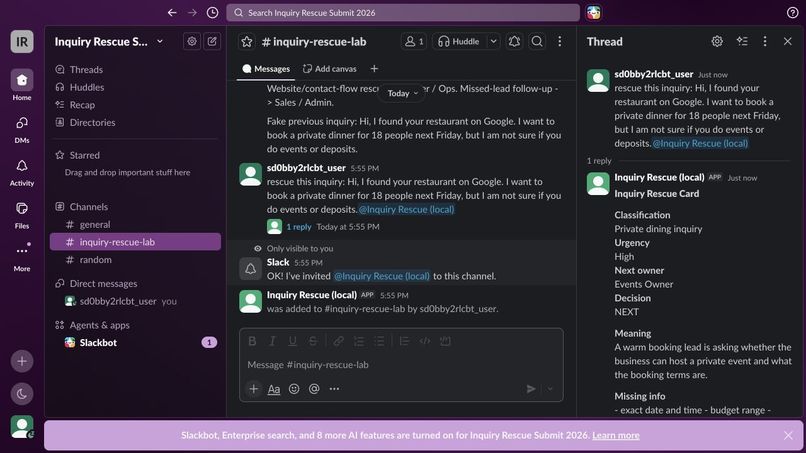
Task: Open Threads in the sidebar
Action: (136, 69)
